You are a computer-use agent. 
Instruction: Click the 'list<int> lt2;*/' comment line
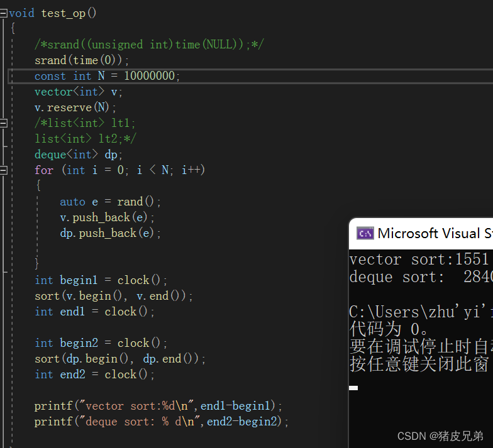(x=86, y=139)
